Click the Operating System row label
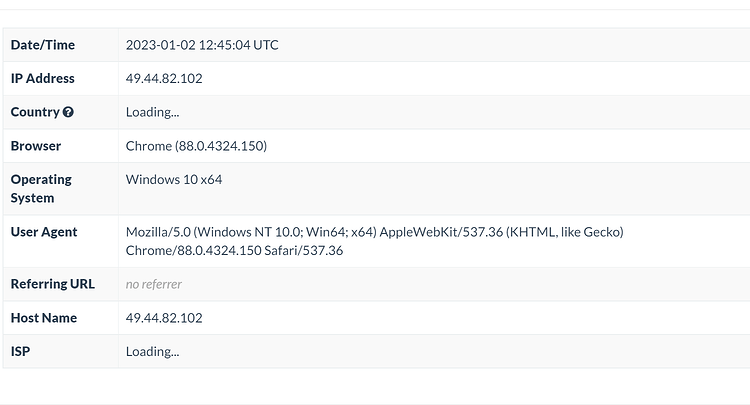750x405 pixels. (41, 188)
